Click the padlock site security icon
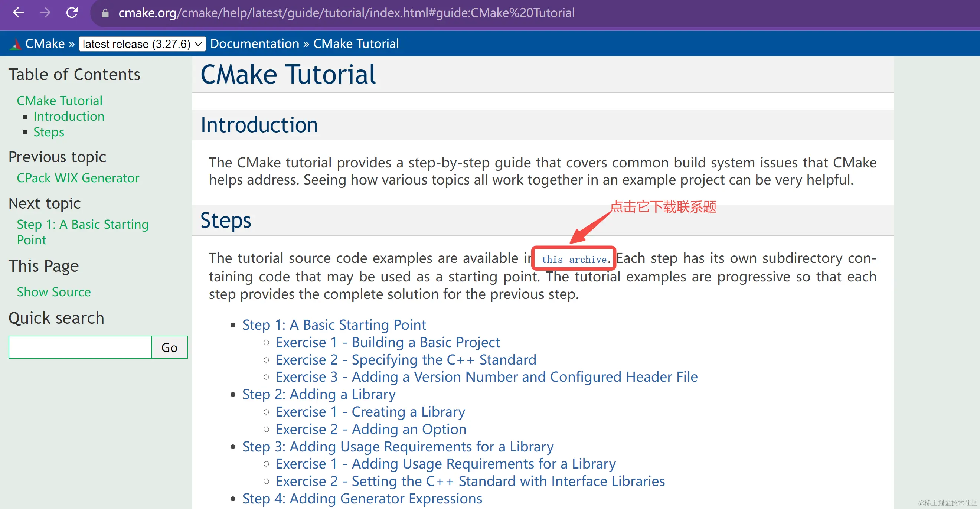The height and width of the screenshot is (509, 980). [105, 13]
